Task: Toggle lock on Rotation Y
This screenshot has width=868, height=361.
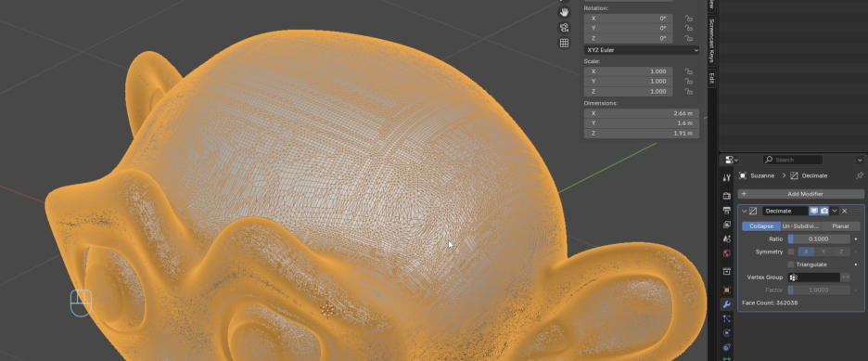Action: click(x=688, y=28)
